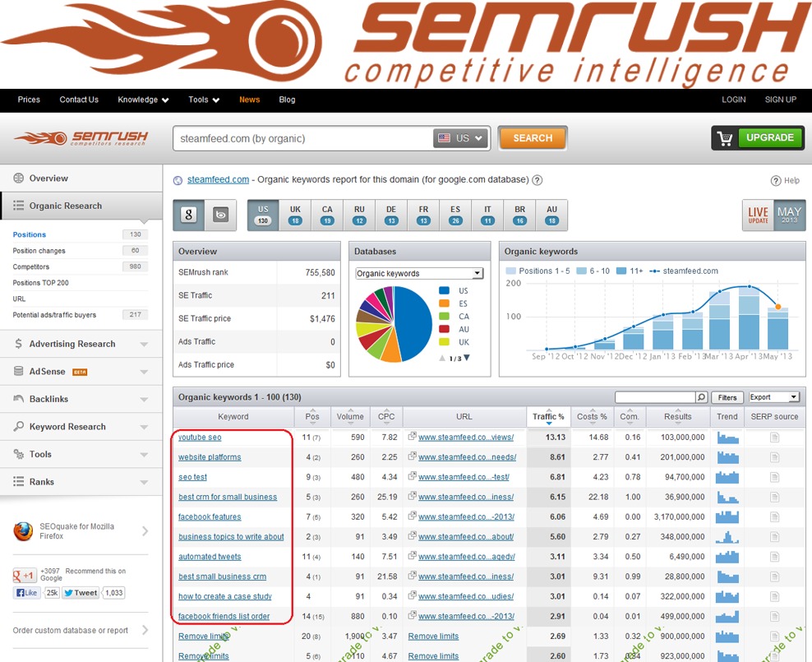Switch to the RU database tab
Viewport: 812px width, 662px height.
tap(359, 215)
